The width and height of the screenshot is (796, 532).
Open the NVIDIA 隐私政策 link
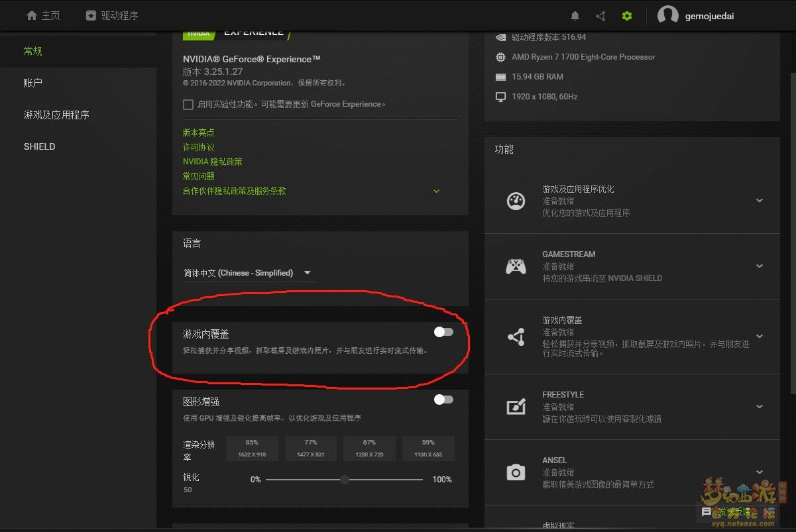213,162
